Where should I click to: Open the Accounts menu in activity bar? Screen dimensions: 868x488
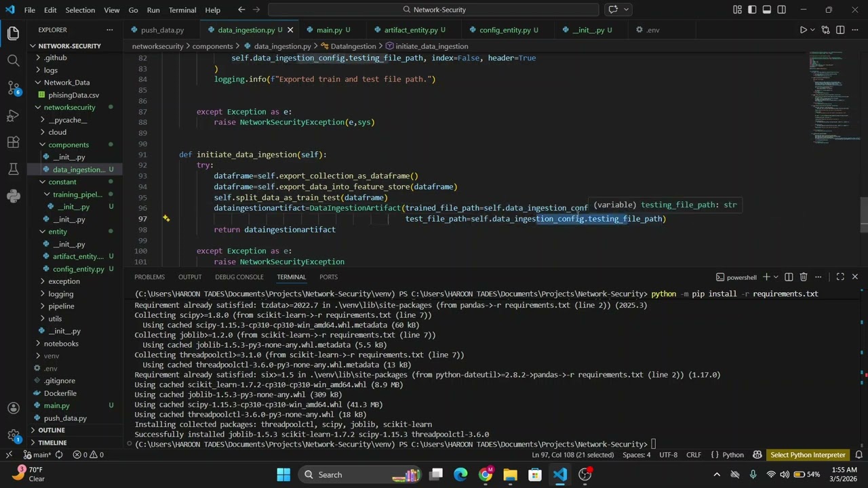(x=13, y=408)
